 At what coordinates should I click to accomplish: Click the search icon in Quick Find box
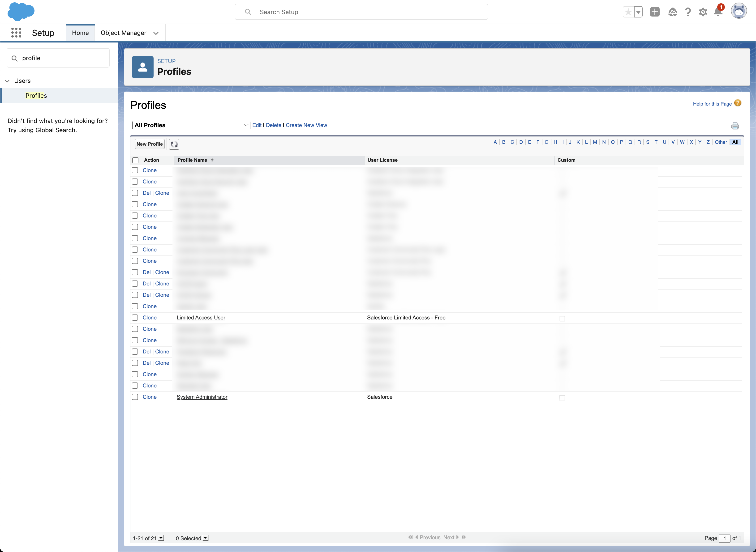click(14, 58)
